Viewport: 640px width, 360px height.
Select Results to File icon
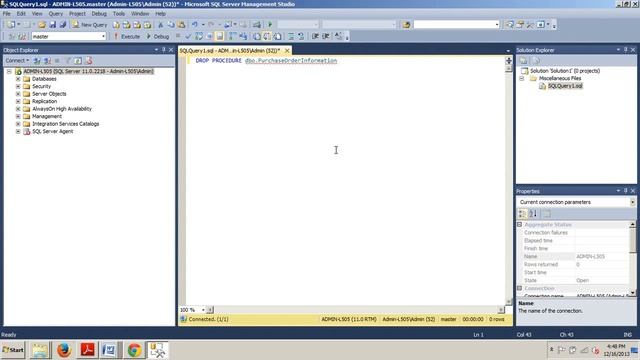tap(278, 36)
